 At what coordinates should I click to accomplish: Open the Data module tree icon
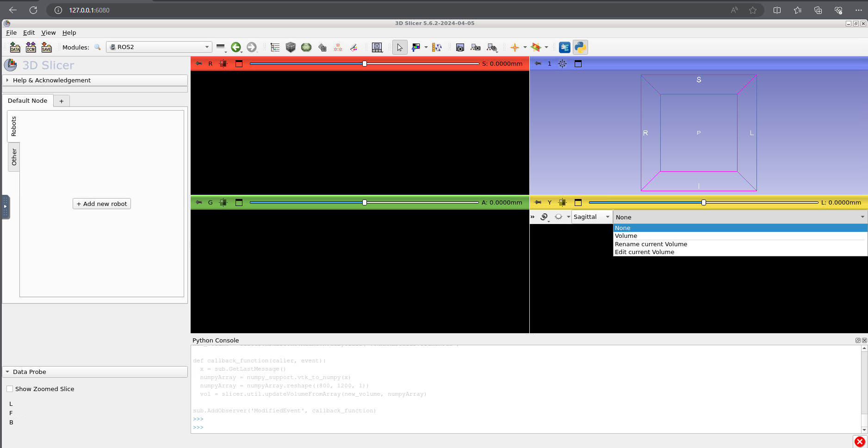[x=275, y=47]
